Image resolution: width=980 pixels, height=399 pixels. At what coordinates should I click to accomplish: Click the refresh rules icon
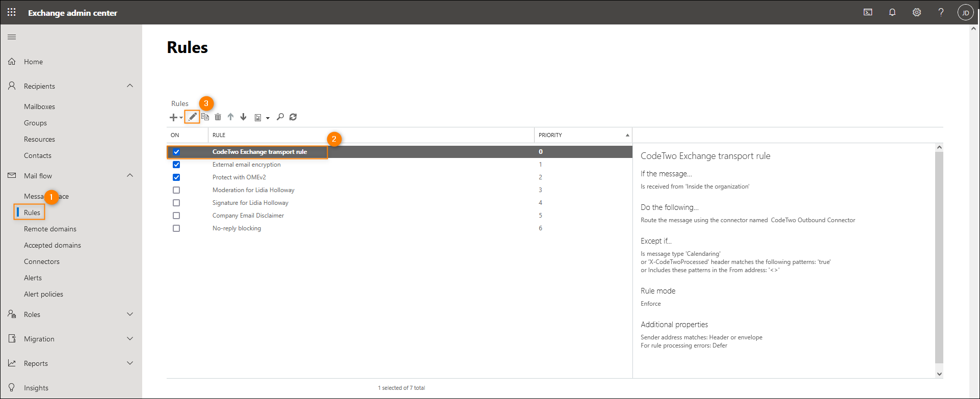[x=293, y=117]
